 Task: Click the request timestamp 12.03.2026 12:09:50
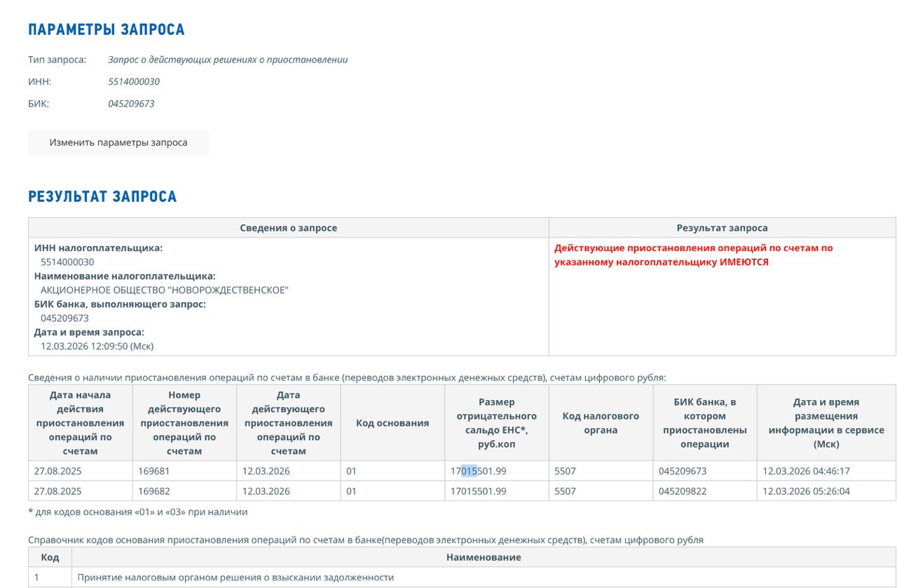coord(97,346)
